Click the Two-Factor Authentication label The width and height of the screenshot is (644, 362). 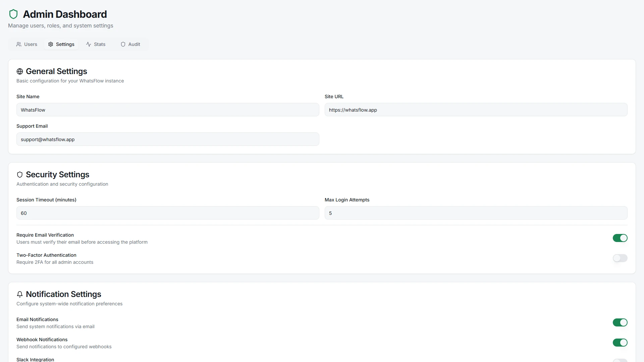pos(46,255)
